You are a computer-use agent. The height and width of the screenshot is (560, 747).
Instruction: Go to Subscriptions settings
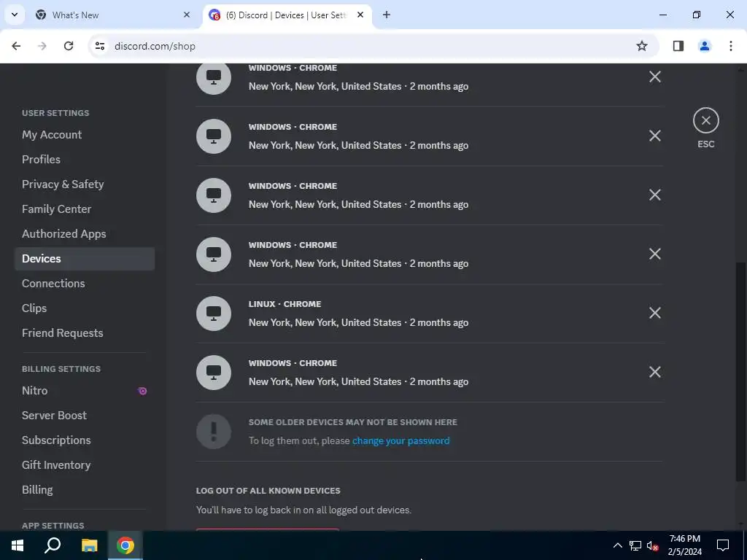[56, 440]
